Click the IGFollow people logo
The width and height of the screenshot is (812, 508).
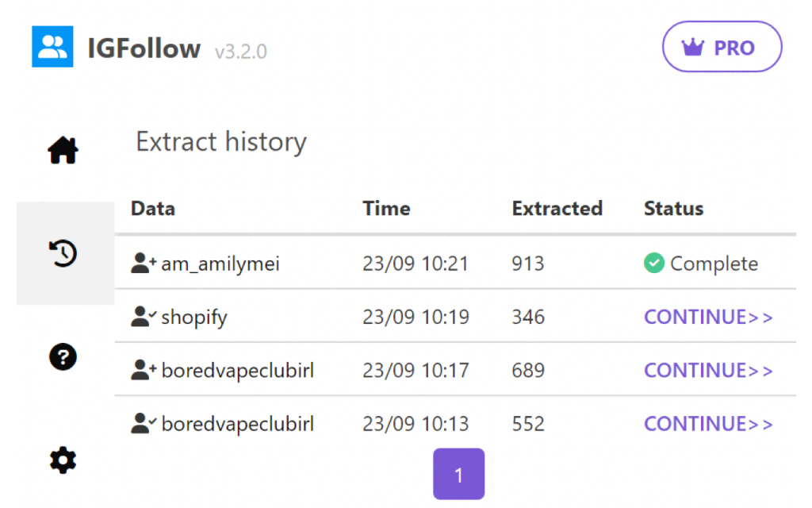[x=52, y=46]
